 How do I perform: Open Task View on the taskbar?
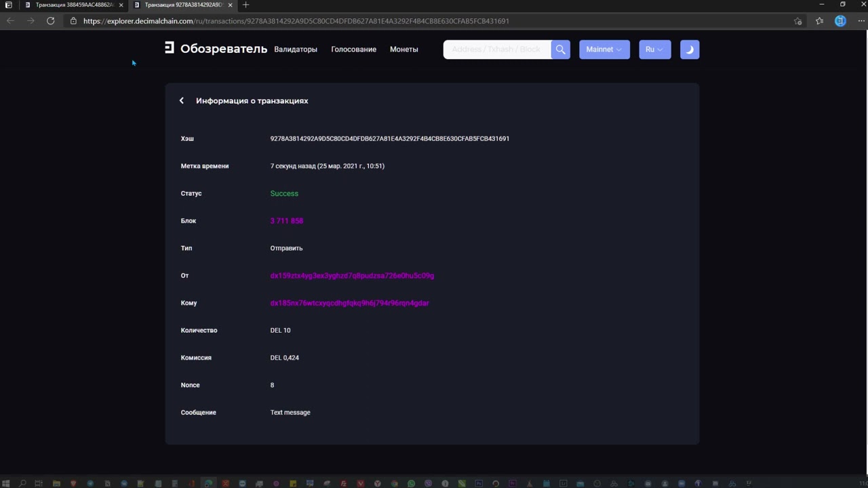39,483
